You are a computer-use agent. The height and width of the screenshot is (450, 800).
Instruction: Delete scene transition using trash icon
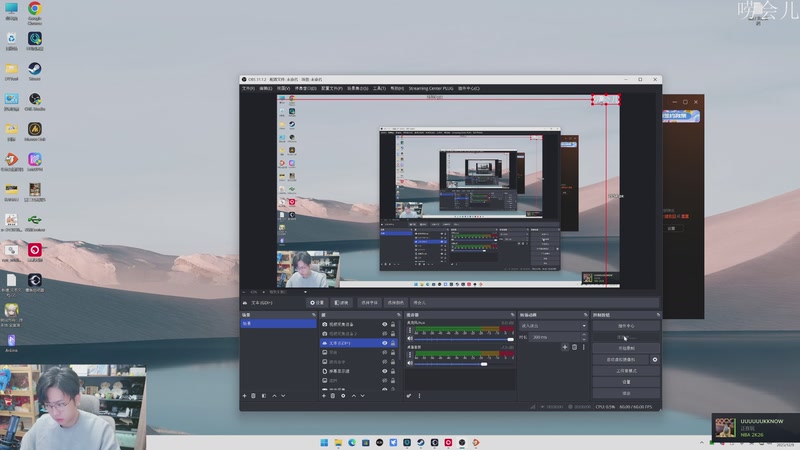[x=574, y=347]
